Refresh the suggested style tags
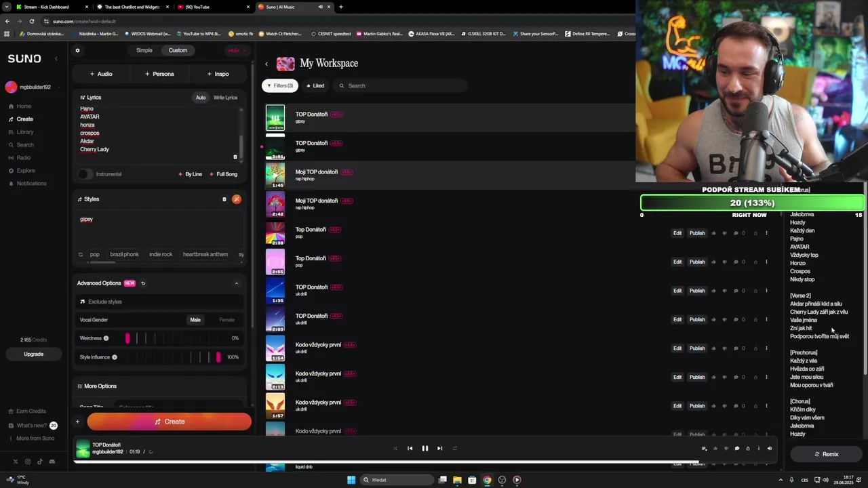The image size is (868, 488). (x=81, y=255)
